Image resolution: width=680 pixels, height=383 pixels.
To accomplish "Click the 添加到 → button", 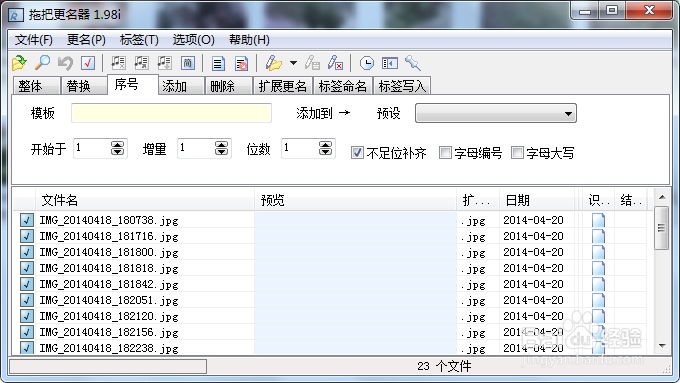I will pyautogui.click(x=323, y=113).
